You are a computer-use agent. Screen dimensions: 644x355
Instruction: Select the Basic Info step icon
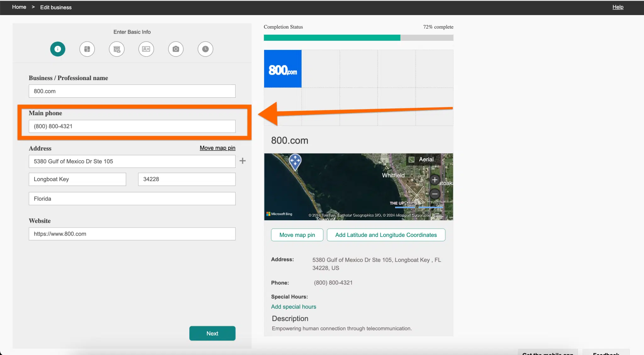pyautogui.click(x=58, y=49)
